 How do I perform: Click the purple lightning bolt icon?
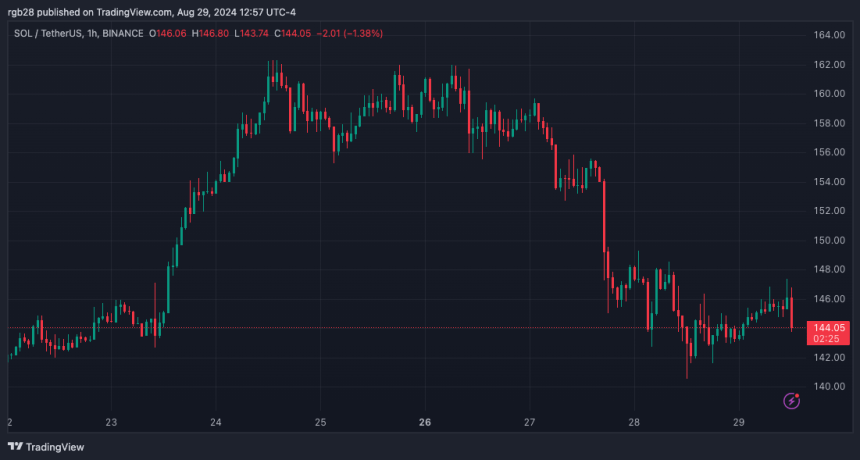pyautogui.click(x=791, y=401)
